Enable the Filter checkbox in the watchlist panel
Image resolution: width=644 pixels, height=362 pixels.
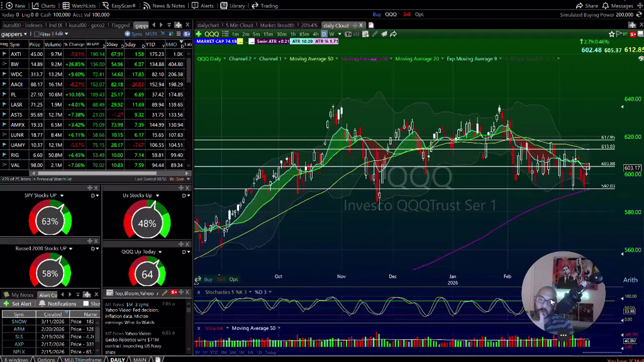(x=36, y=34)
